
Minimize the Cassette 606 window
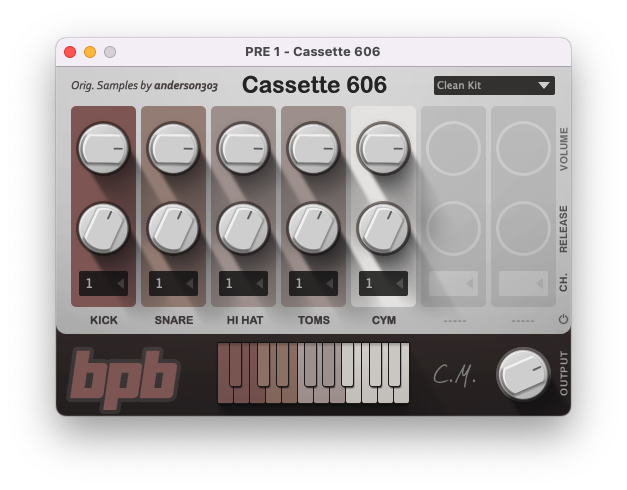(x=90, y=52)
